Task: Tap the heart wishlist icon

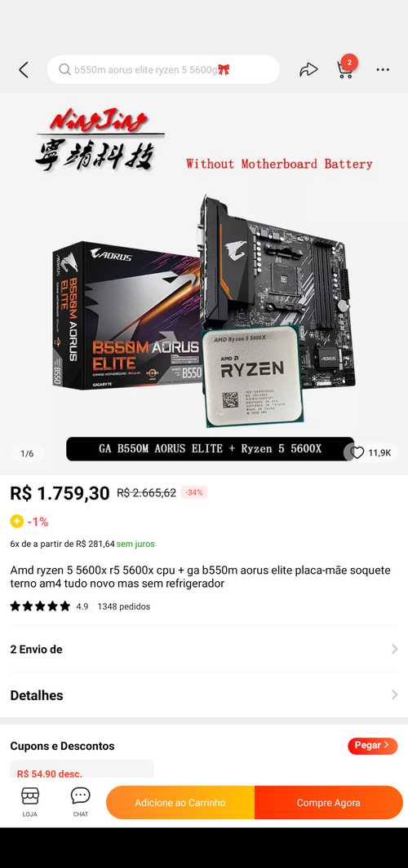Action: click(357, 453)
